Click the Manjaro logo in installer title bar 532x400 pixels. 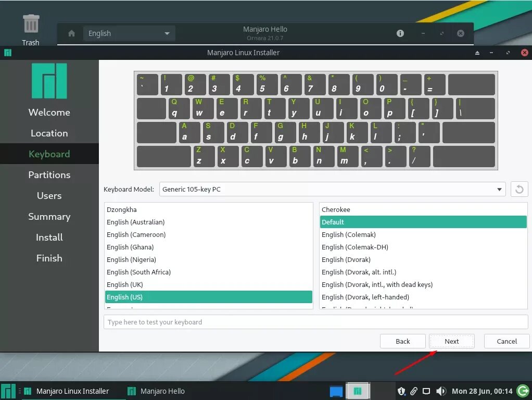point(7,53)
